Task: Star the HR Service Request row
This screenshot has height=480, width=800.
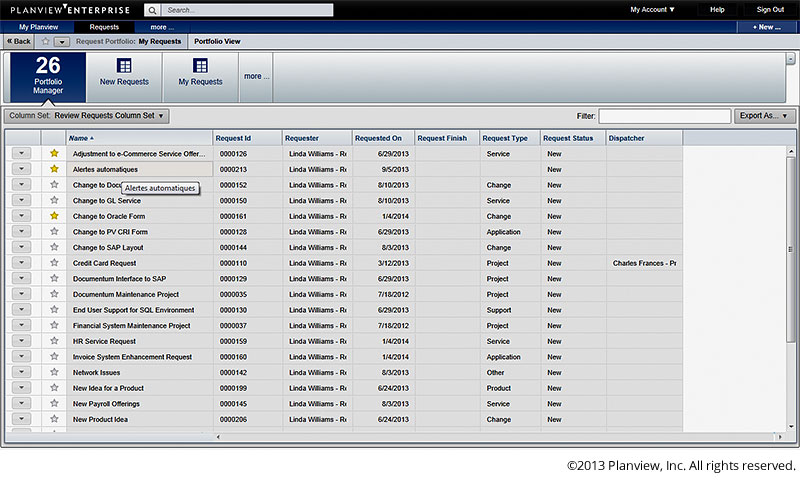Action: coord(54,341)
